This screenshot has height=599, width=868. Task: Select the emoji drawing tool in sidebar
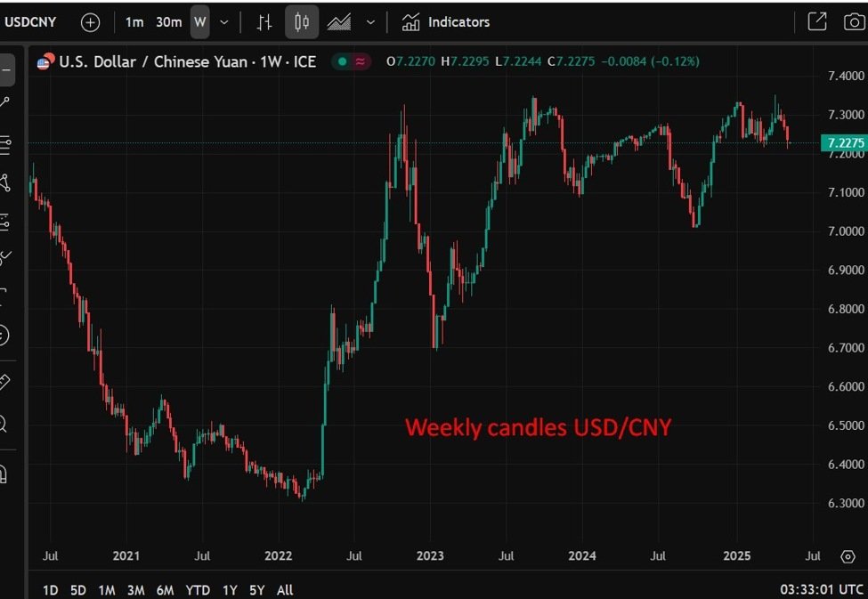point(4,335)
